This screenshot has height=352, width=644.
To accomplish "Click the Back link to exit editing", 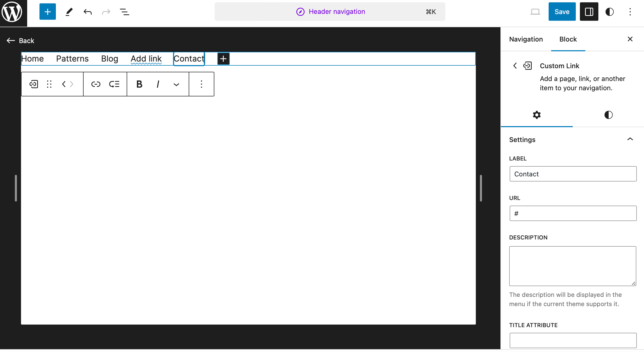I will (21, 41).
